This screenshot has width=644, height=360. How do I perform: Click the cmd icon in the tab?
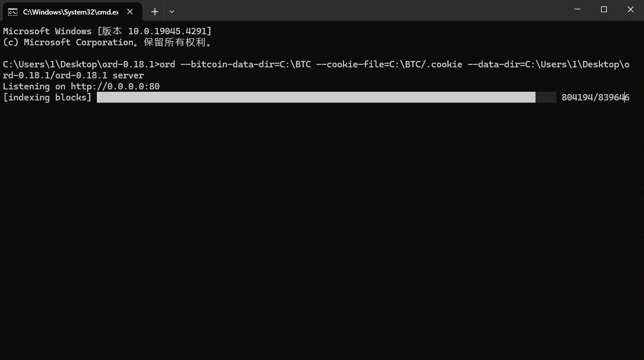click(x=12, y=12)
